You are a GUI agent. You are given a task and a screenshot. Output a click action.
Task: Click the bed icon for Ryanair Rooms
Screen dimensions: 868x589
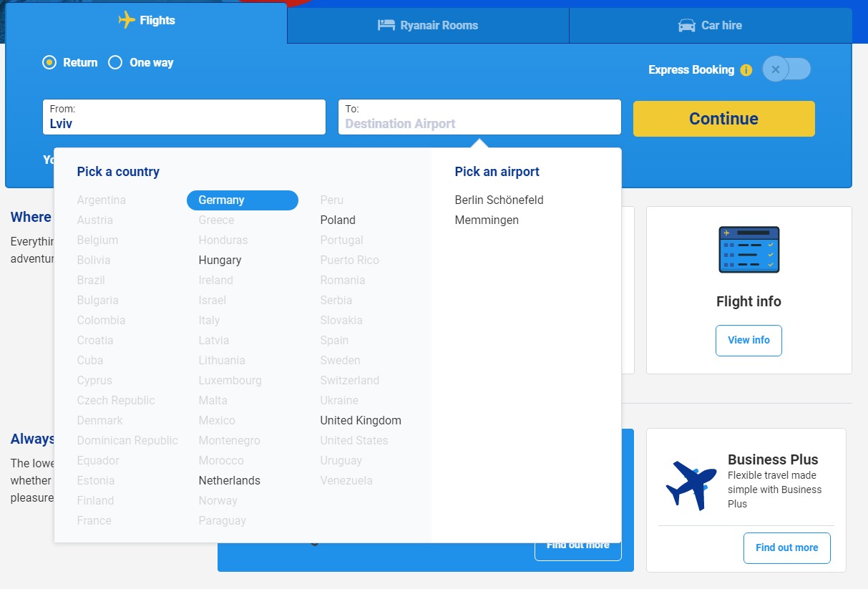(x=386, y=26)
